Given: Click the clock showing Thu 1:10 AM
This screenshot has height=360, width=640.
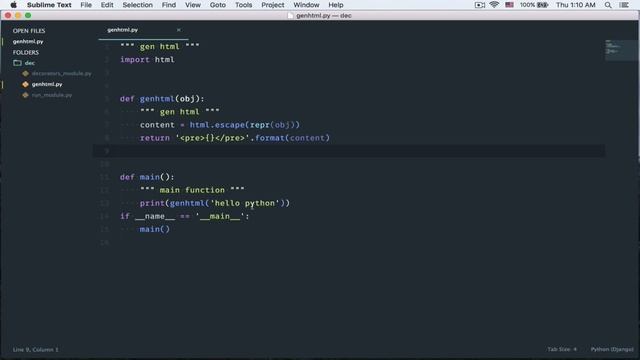Looking at the screenshot, I should (576, 5).
